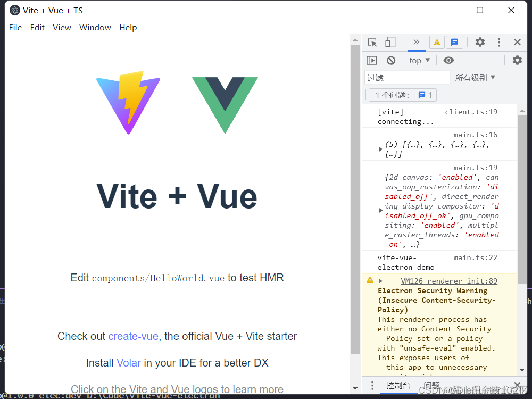Image resolution: width=532 pixels, height=399 pixels.
Task: Expand the Electron Security Warning entry
Action: click(x=381, y=281)
